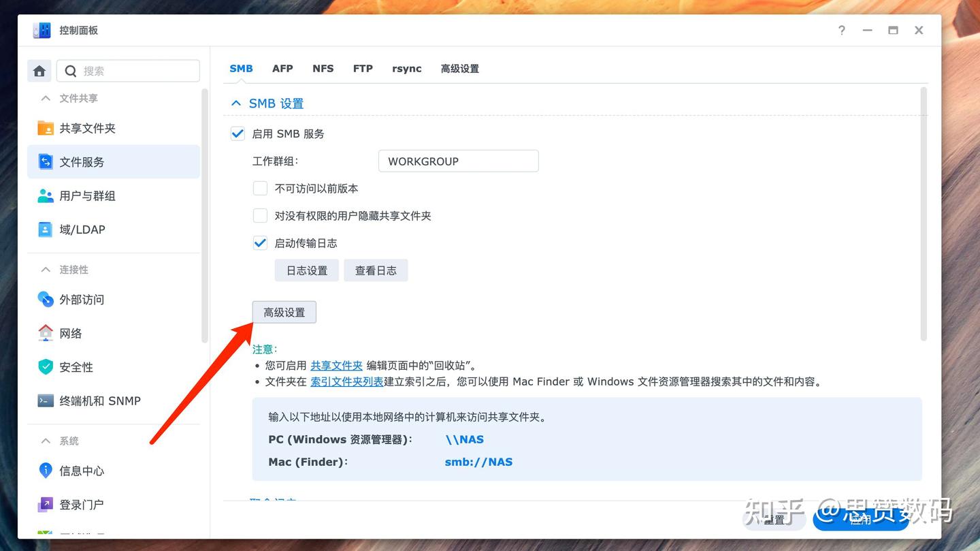Open the 索引文件夹列表 link
Viewport: 980px width, 551px height.
346,381
